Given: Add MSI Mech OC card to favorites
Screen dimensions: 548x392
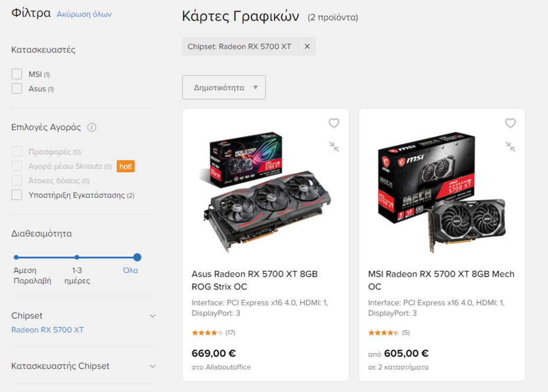Looking at the screenshot, I should 510,123.
